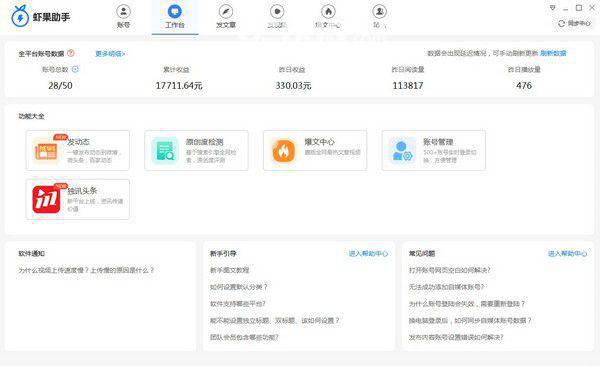Viewport: 600px width, 366px height.
Task: Open the 发动态 feature card
Action: [78, 150]
